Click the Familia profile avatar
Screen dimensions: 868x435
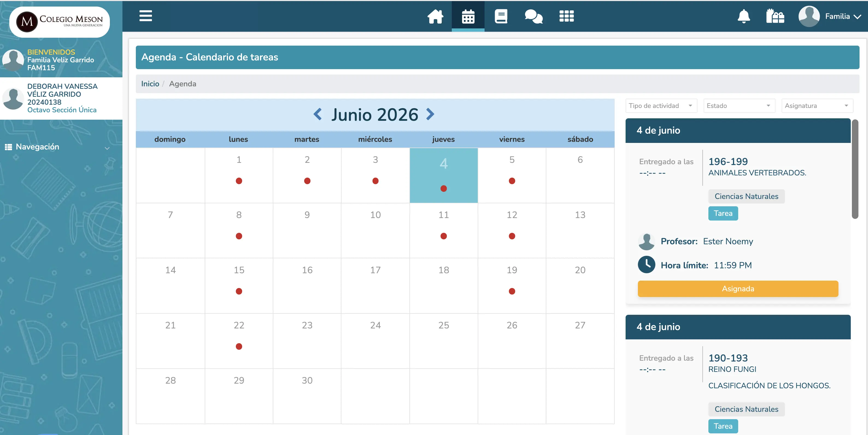point(809,16)
